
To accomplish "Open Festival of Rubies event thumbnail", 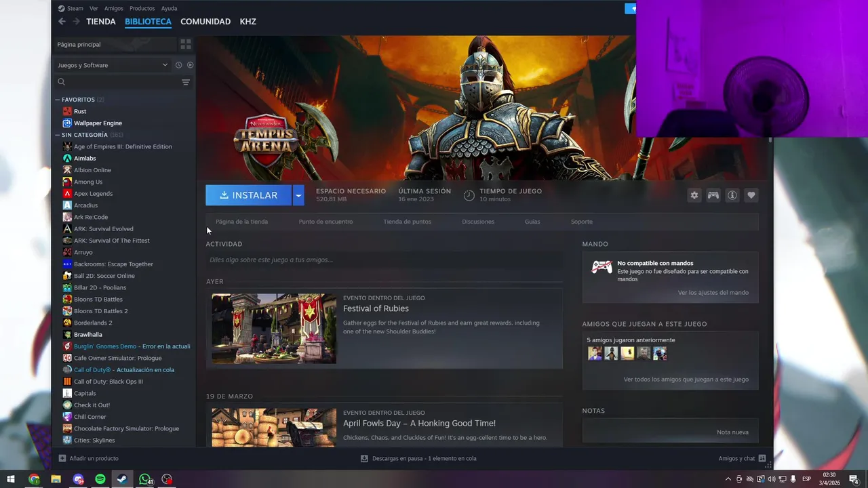I will (x=274, y=329).
